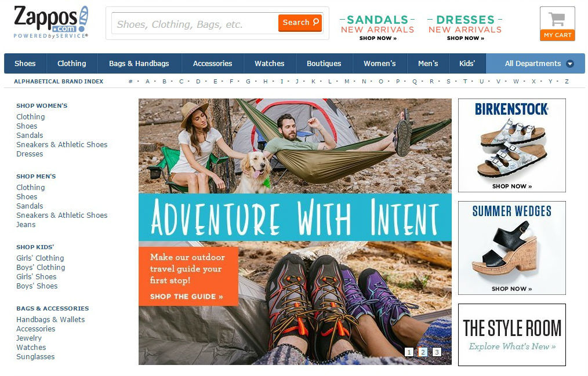Click The Style Room banner
This screenshot has height=376, width=588.
(512, 335)
